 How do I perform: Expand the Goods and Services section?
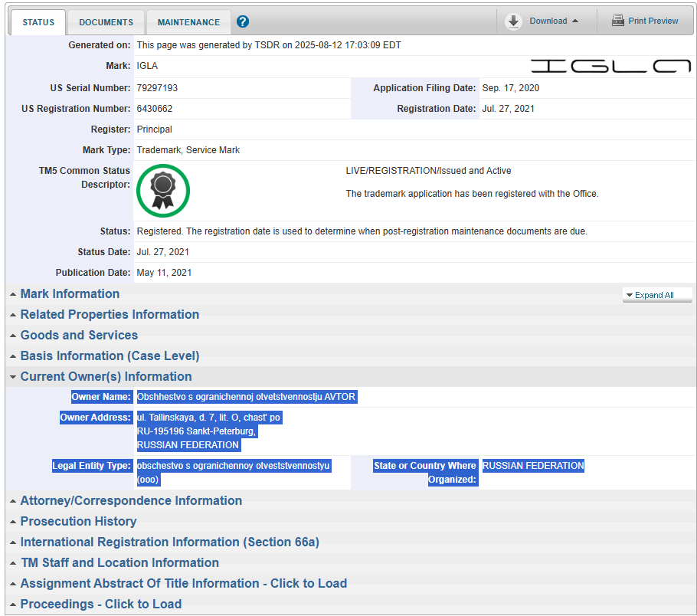tap(79, 335)
